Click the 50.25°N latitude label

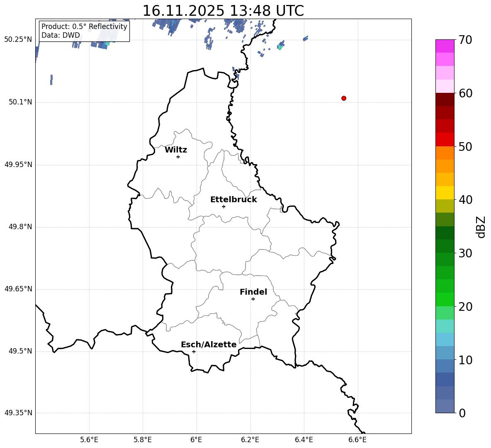click(18, 40)
